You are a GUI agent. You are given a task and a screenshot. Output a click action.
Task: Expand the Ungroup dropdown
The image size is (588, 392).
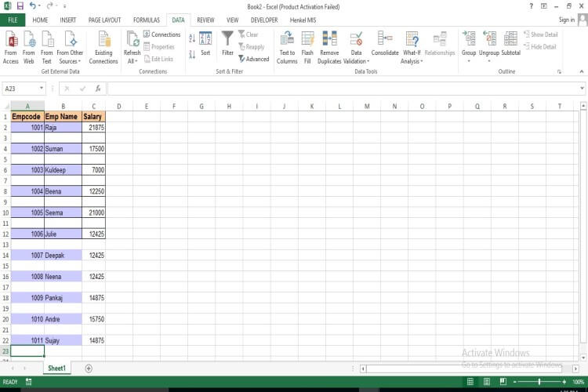(489, 61)
